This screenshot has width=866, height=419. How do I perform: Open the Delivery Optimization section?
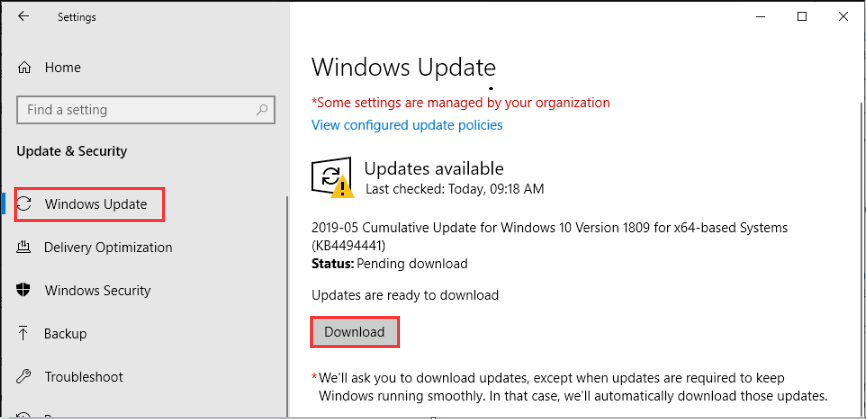(108, 247)
